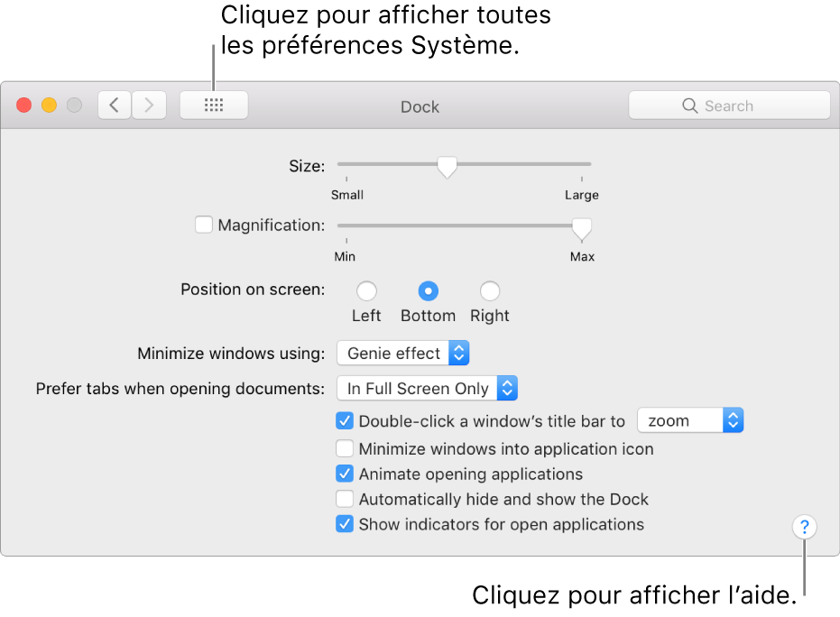This screenshot has width=840, height=617.
Task: Uncheck Double-click a window's title bar
Action: (x=345, y=421)
